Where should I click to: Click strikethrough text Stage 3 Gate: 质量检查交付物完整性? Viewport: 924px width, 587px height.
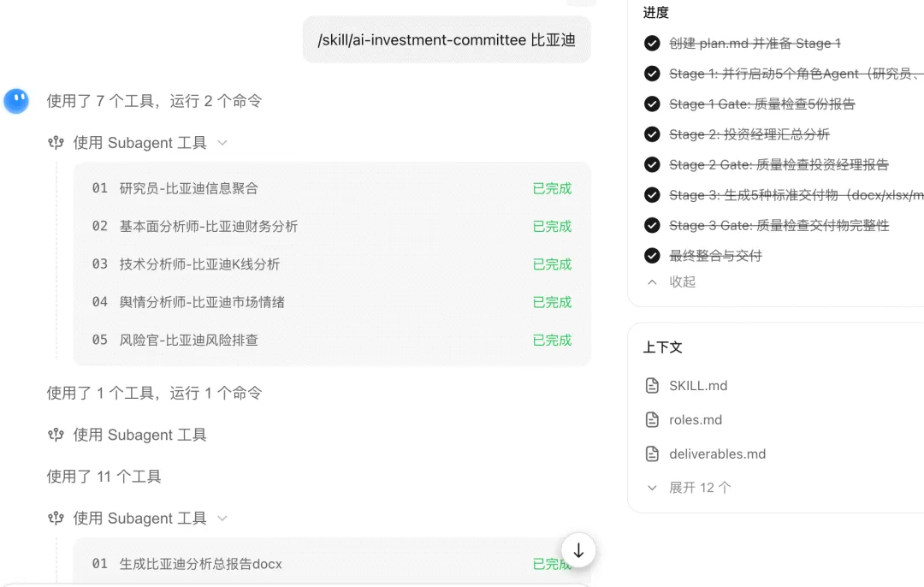tap(779, 225)
